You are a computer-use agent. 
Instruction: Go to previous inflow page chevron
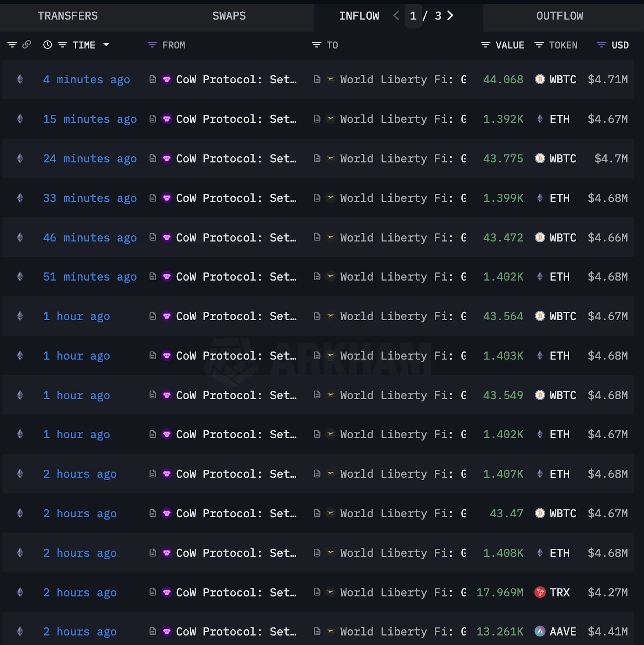coord(396,16)
